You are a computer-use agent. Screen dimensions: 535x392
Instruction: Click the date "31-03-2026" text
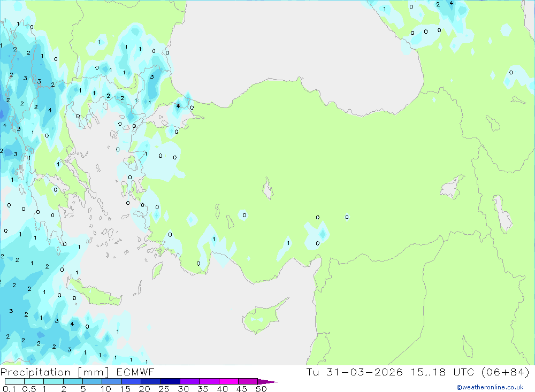pos(364,372)
